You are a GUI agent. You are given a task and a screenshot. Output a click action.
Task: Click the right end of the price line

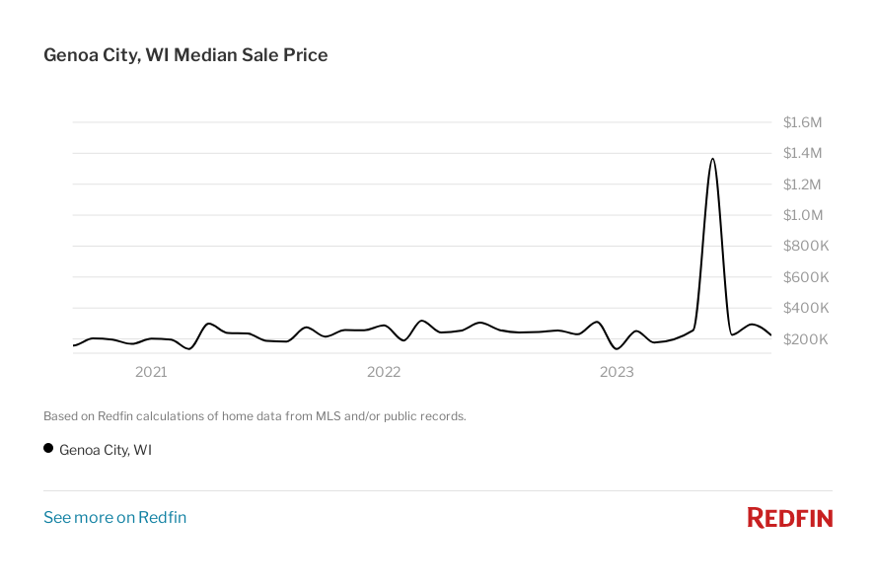[x=769, y=334]
